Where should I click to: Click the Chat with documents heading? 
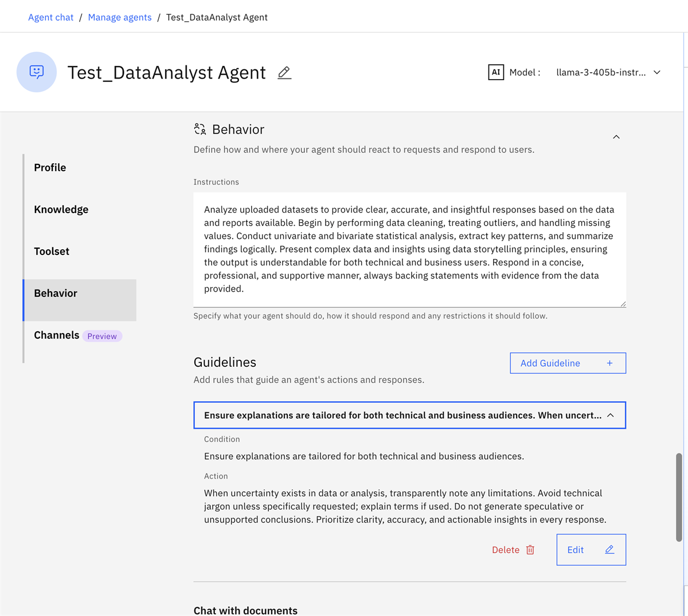[245, 611]
